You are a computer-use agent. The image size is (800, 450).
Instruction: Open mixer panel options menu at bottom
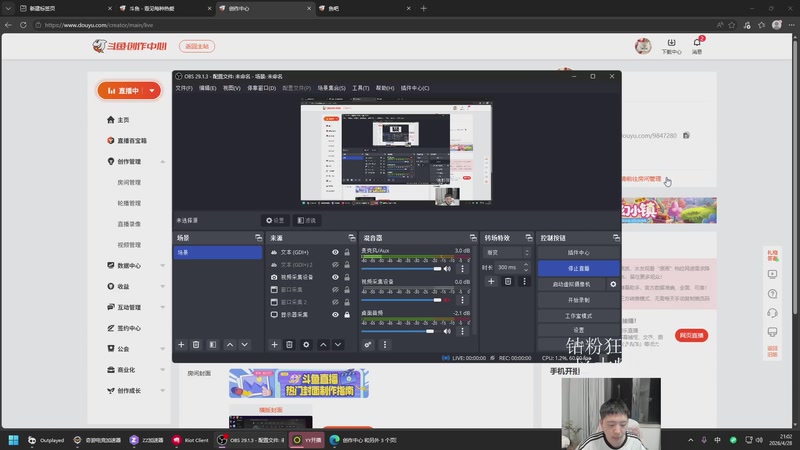(385, 345)
